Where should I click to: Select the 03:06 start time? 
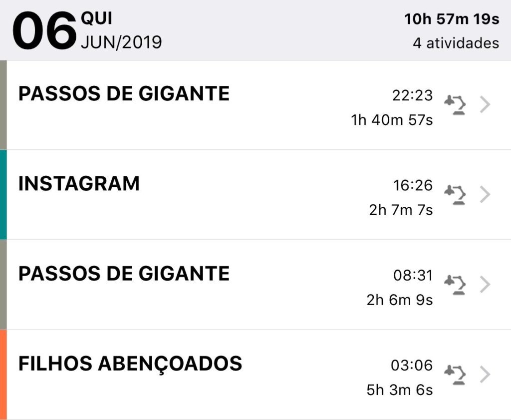point(412,365)
